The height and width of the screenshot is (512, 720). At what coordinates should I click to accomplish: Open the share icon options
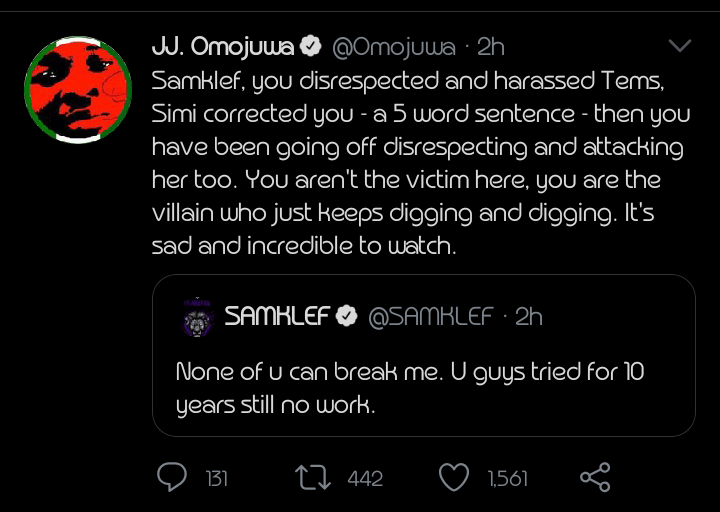click(595, 478)
